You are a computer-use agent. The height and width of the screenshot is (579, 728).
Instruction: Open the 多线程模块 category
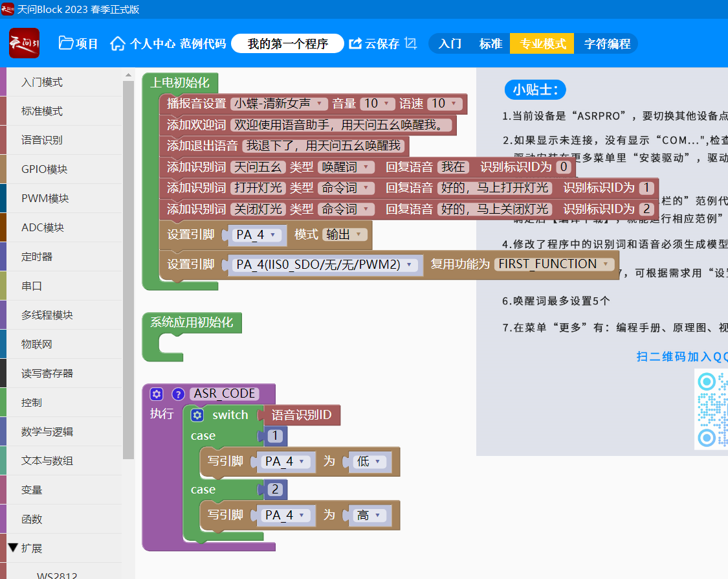click(x=64, y=315)
